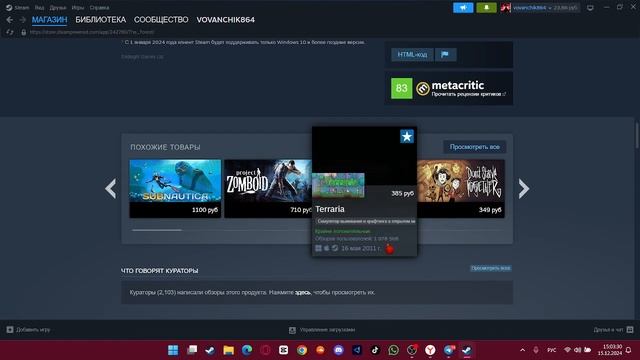This screenshot has height=360, width=640.
Task: Open the Metacritic critic reviews link
Action: pos(468,94)
